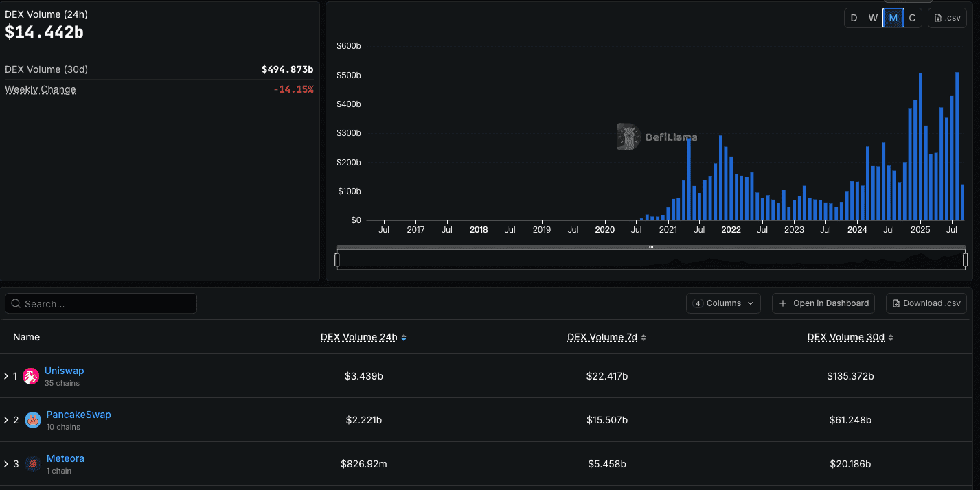Click the PancakeSwap protocol logo icon
Screen dimensions: 980x490
pyautogui.click(x=32, y=419)
